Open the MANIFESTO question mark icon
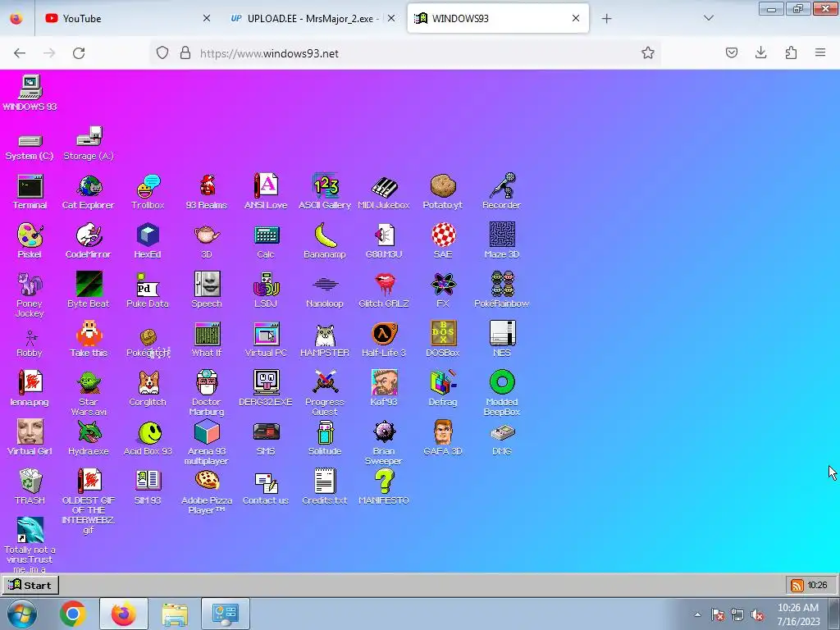Image resolution: width=840 pixels, height=630 pixels. click(x=384, y=486)
